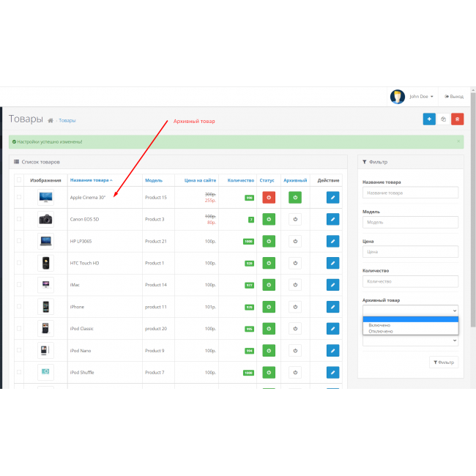The image size is (476, 476).
Task: Open the John Doe user dropdown
Action: tap(421, 97)
